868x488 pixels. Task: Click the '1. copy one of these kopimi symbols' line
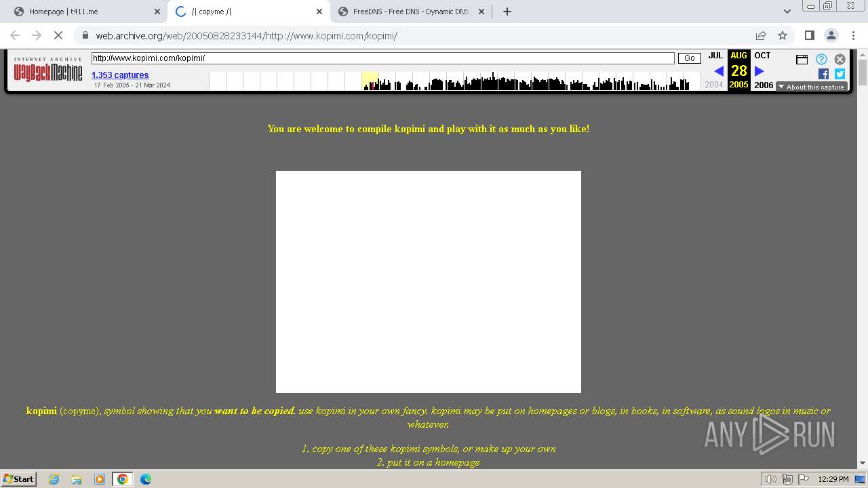(x=429, y=449)
